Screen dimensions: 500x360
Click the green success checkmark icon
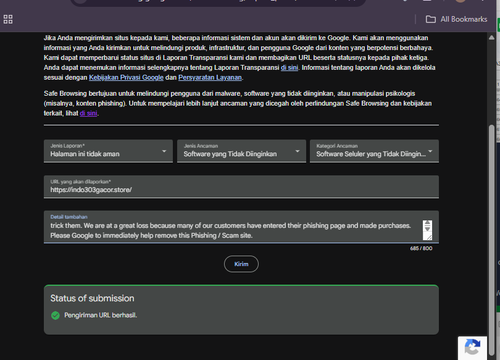click(55, 315)
